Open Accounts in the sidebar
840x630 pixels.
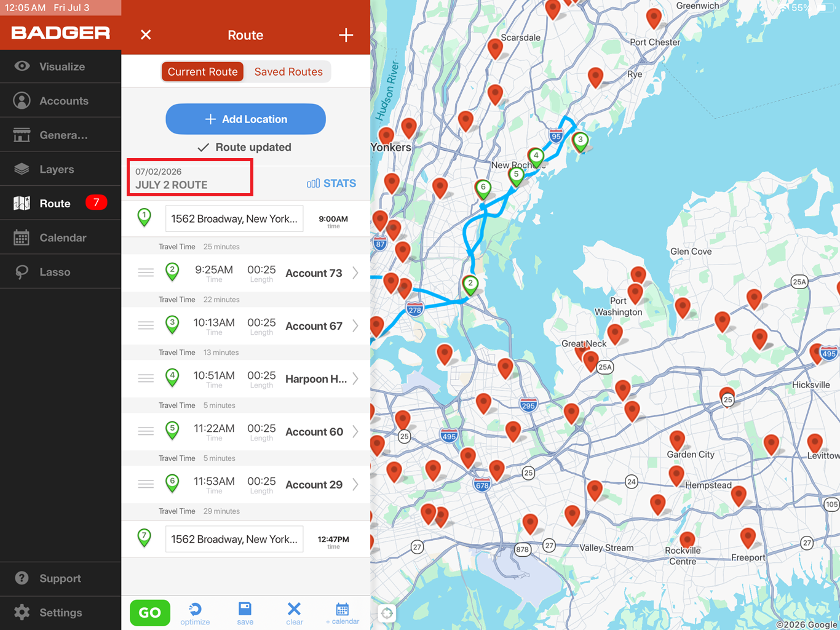pos(60,101)
